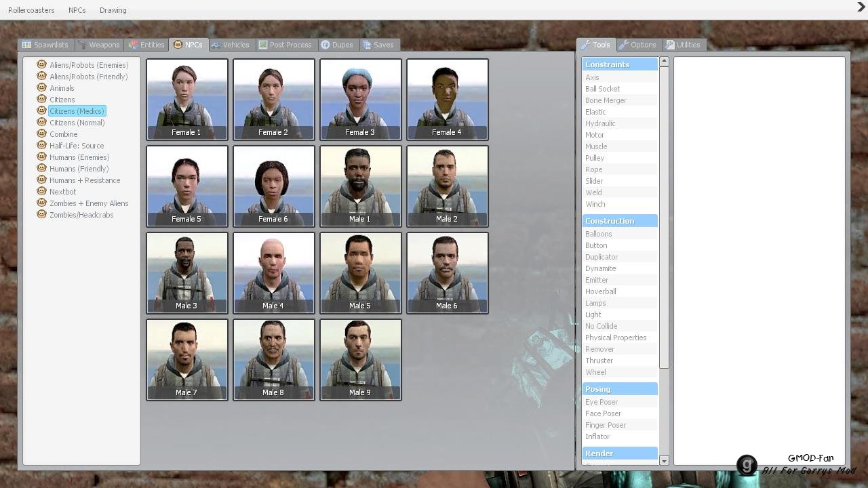Select the Light tool
Image resolution: width=868 pixels, height=488 pixels.
pos(620,314)
